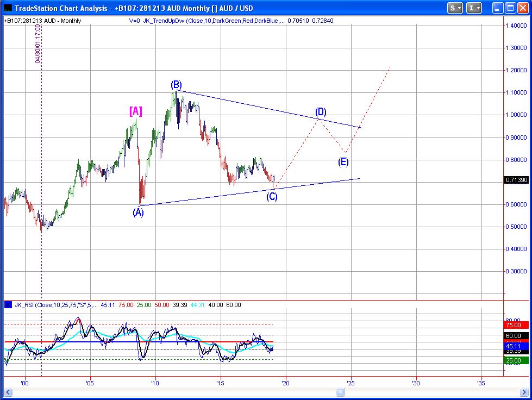Select the blue (A) wave label
The height and width of the screenshot is (400, 532).
pos(138,212)
